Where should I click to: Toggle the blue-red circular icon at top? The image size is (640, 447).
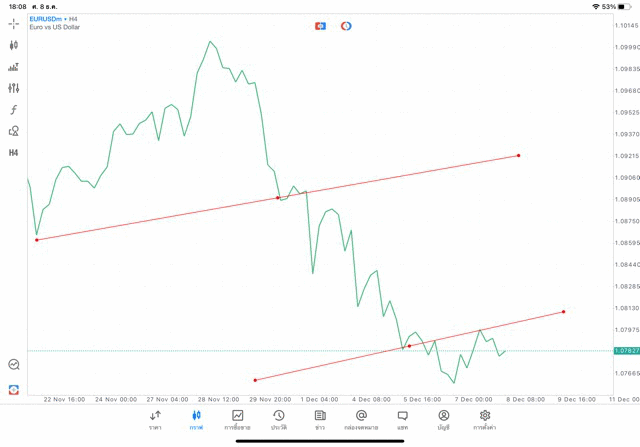346,25
